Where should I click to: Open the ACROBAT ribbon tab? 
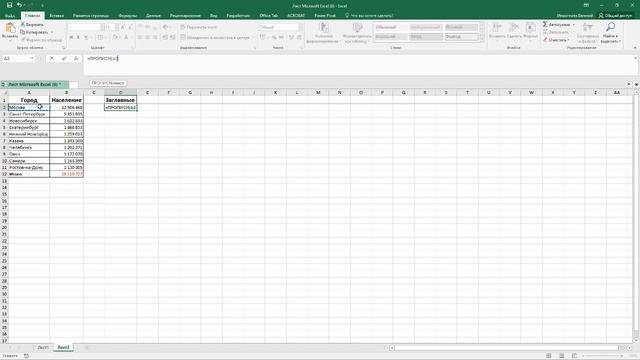click(x=296, y=16)
